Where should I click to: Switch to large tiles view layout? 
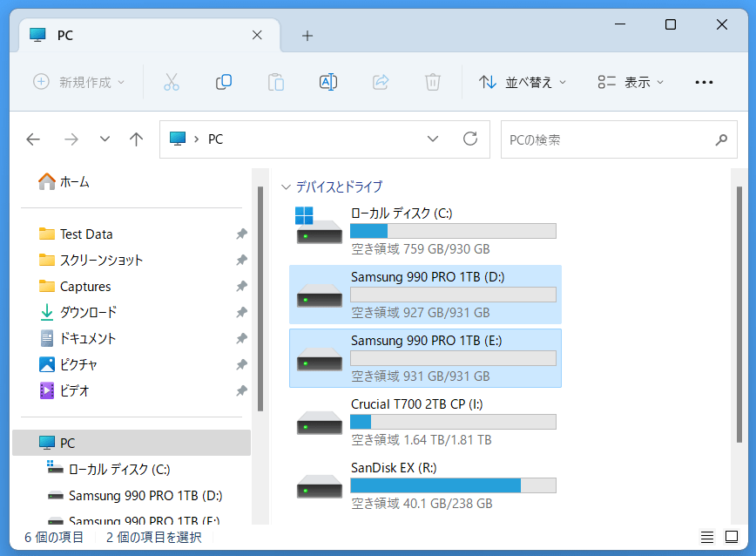tap(732, 537)
